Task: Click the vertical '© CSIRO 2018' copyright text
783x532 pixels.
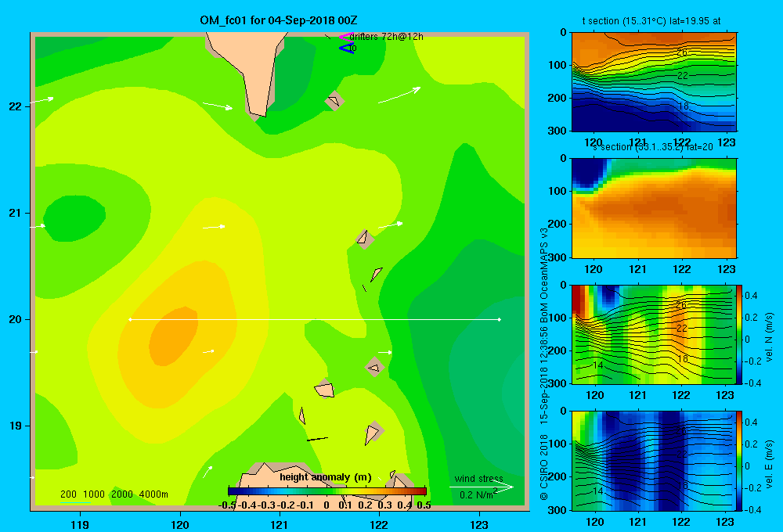Action: (x=544, y=466)
